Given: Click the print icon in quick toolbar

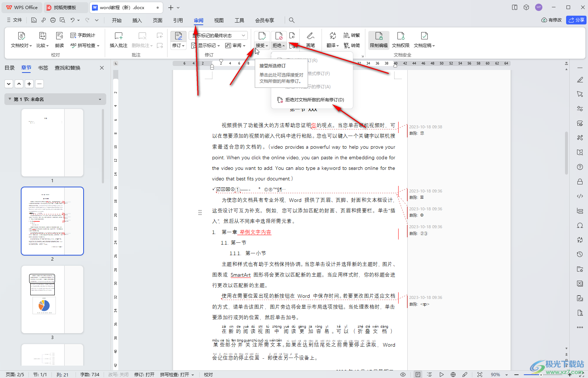Looking at the screenshot, I should pos(53,20).
